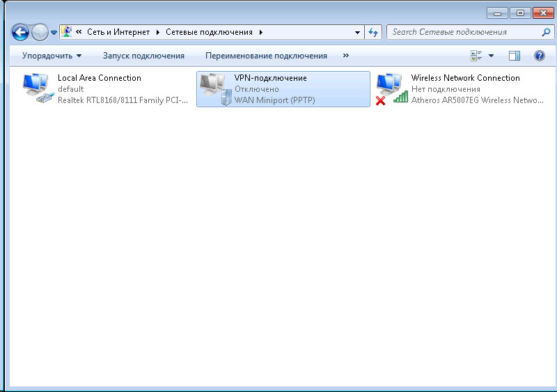Screen dimensions: 557x392
Task: Click Переименование подключения toolbar button
Action: click(x=266, y=56)
